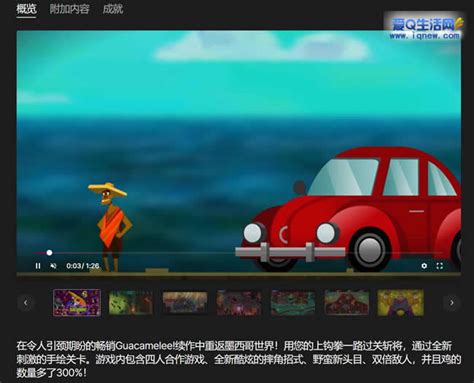The image size is (474, 383).
Task: Click the video progress slider handle
Action: 49,253
